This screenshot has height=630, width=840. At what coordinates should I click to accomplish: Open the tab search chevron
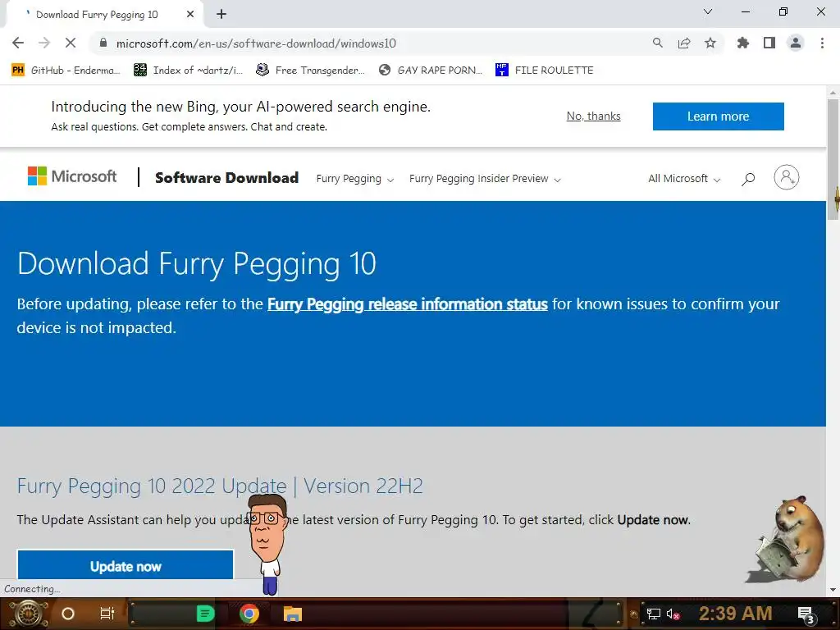point(708,11)
